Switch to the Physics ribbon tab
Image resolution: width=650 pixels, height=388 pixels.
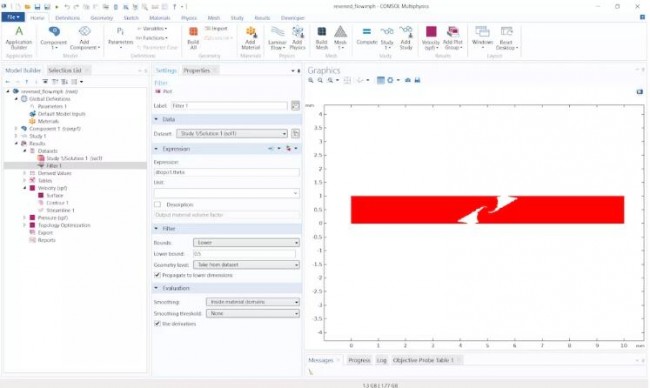pyautogui.click(x=189, y=18)
